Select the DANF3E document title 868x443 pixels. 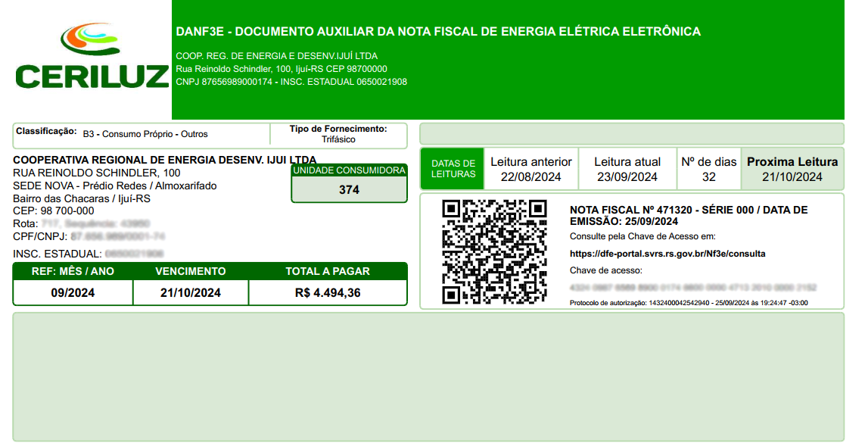438,32
